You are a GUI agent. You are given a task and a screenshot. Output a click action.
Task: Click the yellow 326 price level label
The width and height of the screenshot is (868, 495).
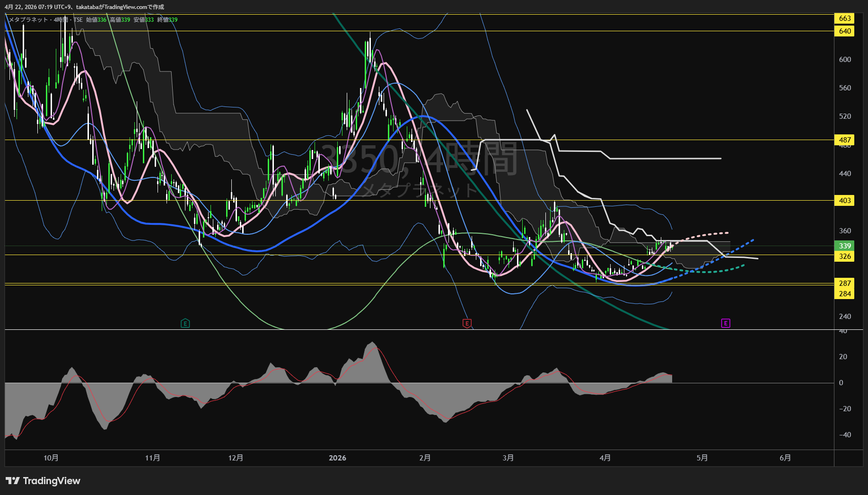pyautogui.click(x=844, y=256)
